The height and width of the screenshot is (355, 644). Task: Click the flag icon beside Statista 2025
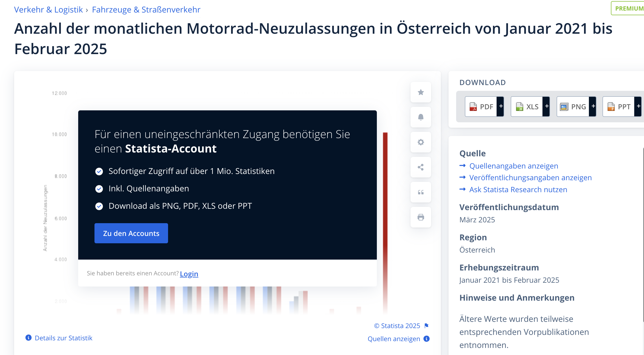(427, 326)
